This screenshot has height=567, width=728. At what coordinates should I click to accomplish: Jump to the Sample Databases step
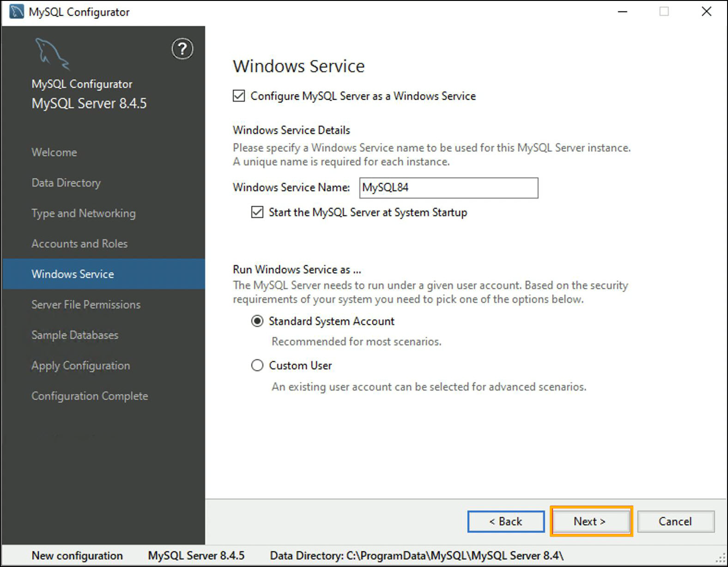click(x=75, y=335)
